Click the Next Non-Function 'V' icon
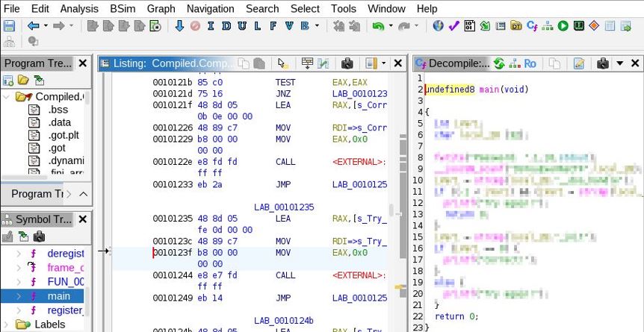 [x=289, y=26]
